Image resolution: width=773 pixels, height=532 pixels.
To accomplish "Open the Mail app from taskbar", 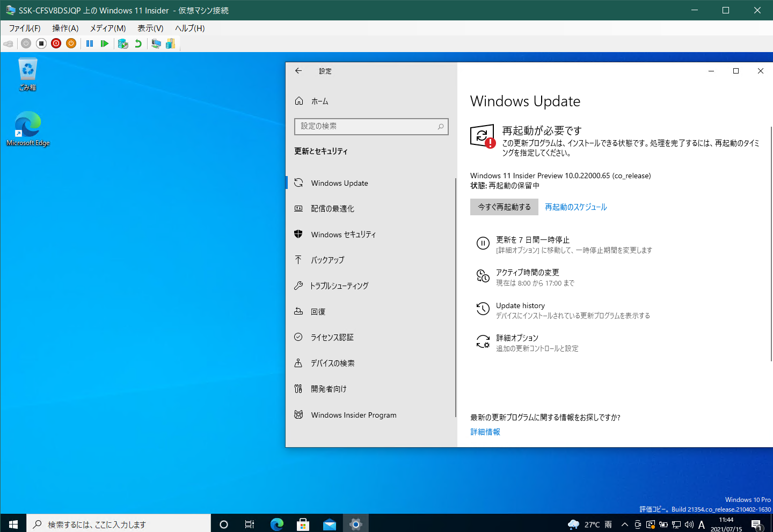I will [329, 524].
